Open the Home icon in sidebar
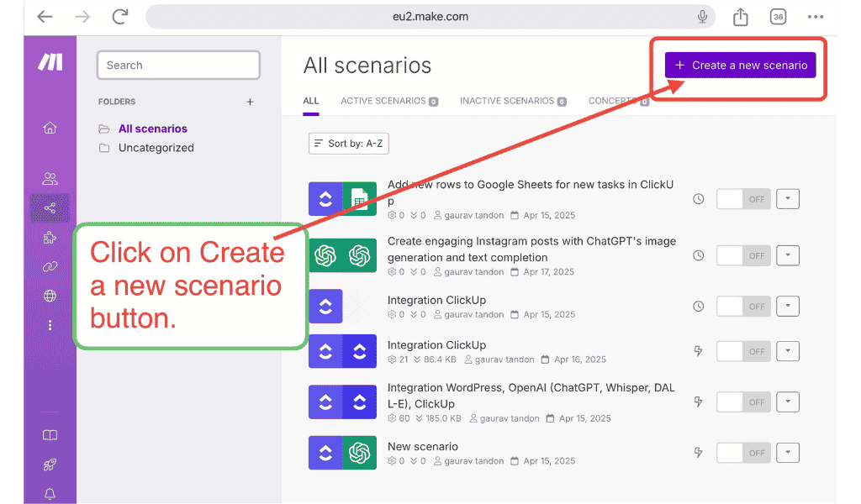The width and height of the screenshot is (861, 504). tap(50, 128)
